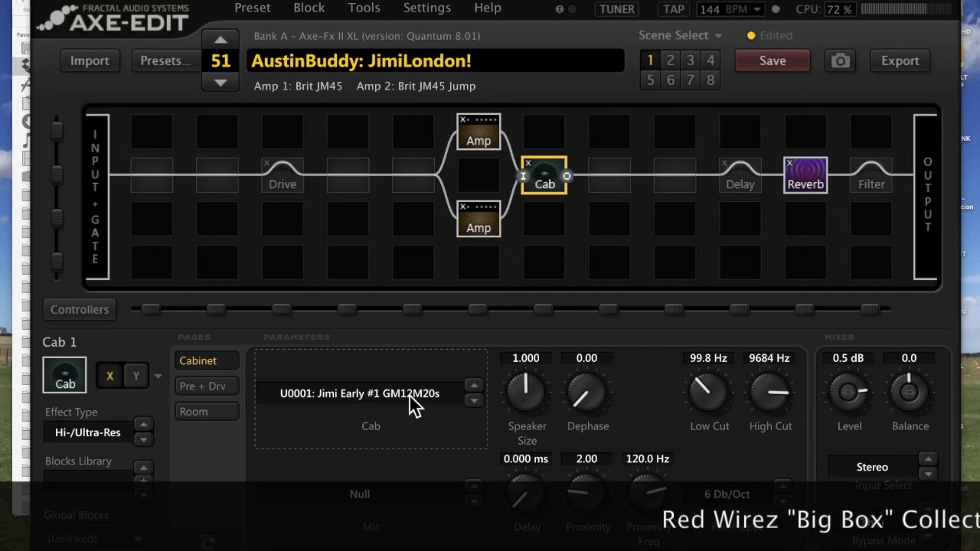This screenshot has width=980, height=551.
Task: Click the Dephase knob
Action: 586,392
